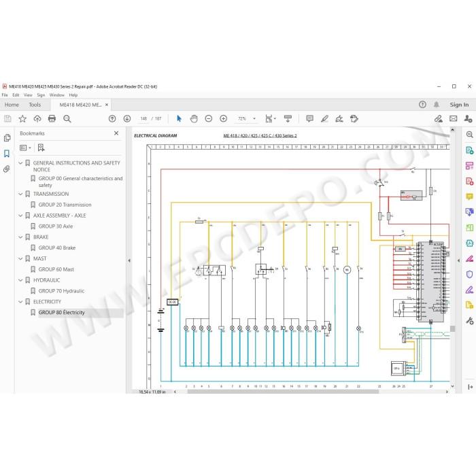The height and width of the screenshot is (476, 476).
Task: Open the File menu
Action: coord(5,95)
